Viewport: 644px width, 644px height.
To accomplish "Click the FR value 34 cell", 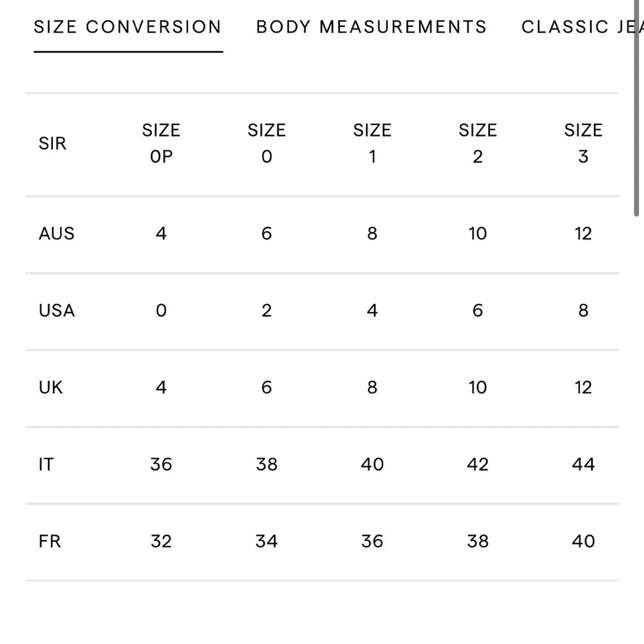I will pyautogui.click(x=267, y=541).
